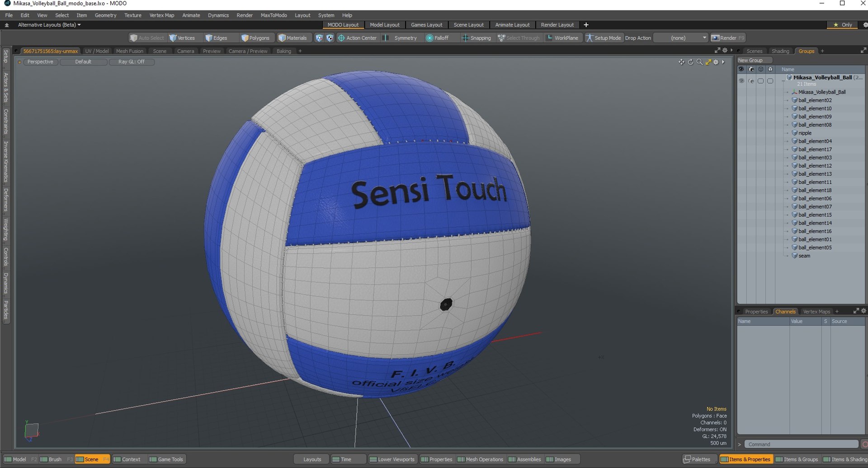Open Alternative Layouts (Beta) dropdown
Viewport: 868px width, 468px height.
click(x=49, y=25)
